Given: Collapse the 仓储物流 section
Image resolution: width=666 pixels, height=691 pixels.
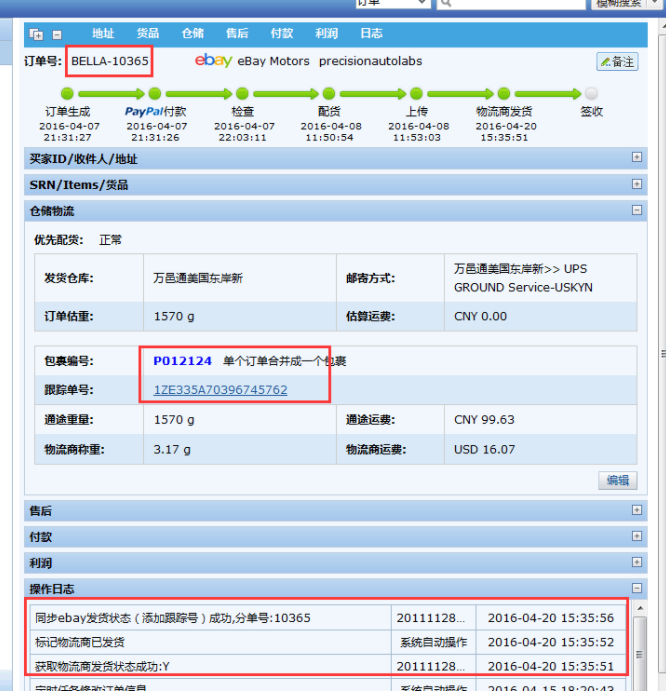Looking at the screenshot, I should (636, 210).
